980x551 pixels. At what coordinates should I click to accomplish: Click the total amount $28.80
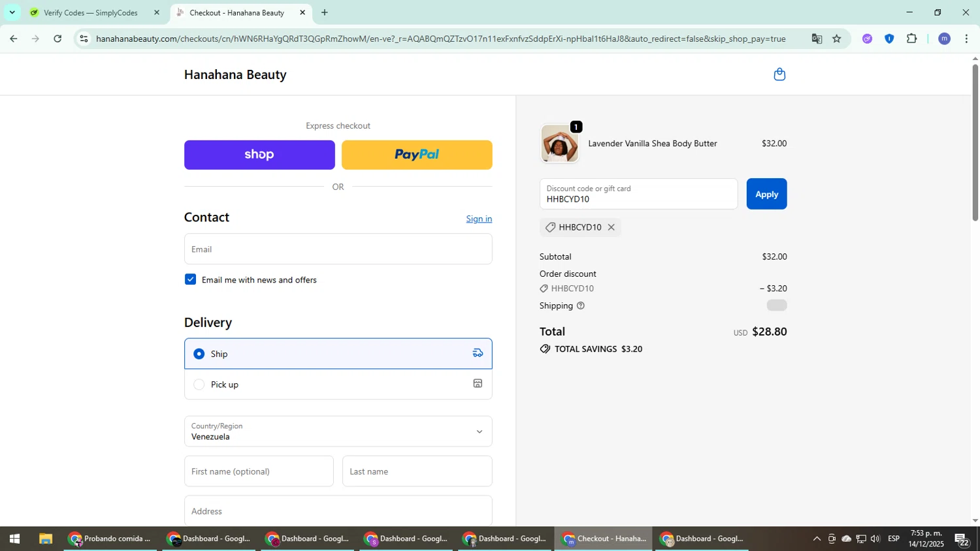pos(769,332)
